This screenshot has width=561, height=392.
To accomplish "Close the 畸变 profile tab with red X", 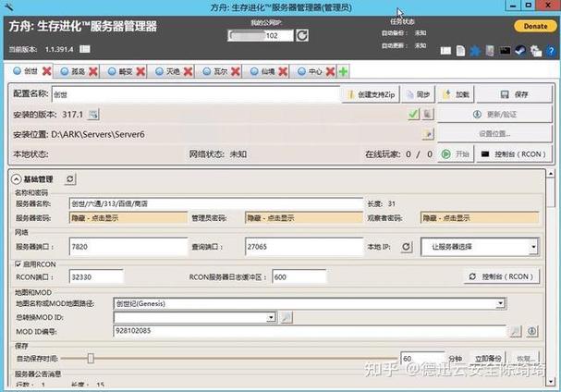I will pos(140,71).
